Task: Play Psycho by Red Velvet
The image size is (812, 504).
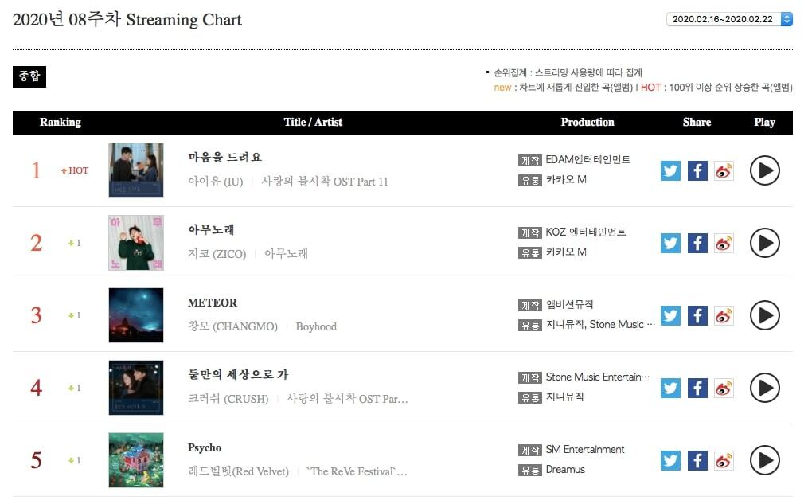Action: 764,460
